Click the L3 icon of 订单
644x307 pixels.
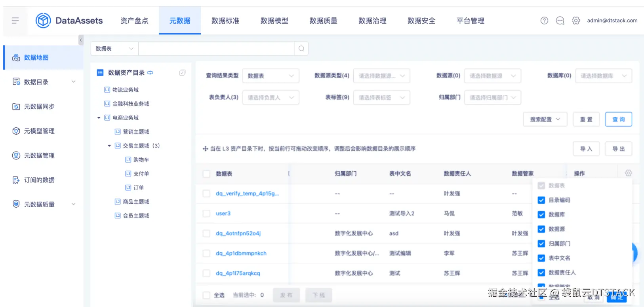(x=128, y=188)
